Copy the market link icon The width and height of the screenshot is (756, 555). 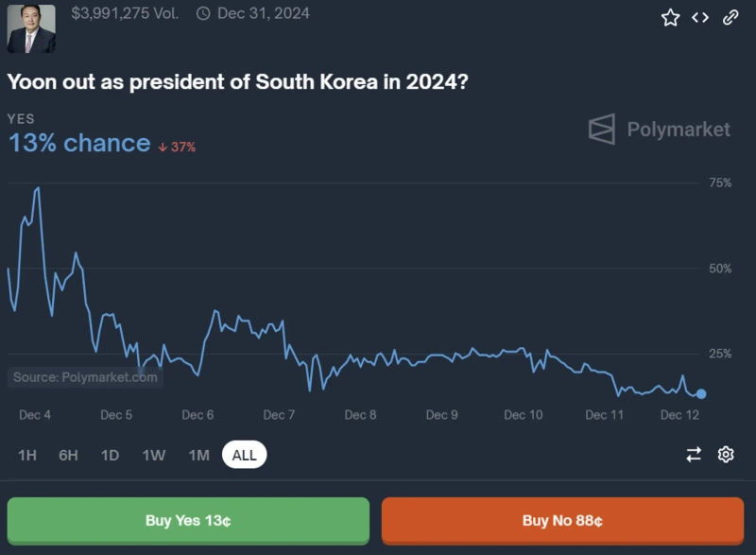click(x=730, y=17)
